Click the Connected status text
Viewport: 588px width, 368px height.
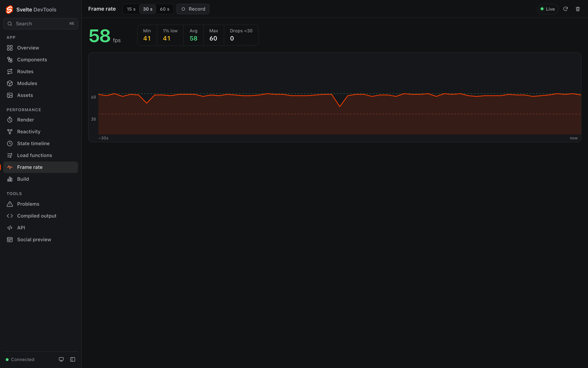(23, 359)
